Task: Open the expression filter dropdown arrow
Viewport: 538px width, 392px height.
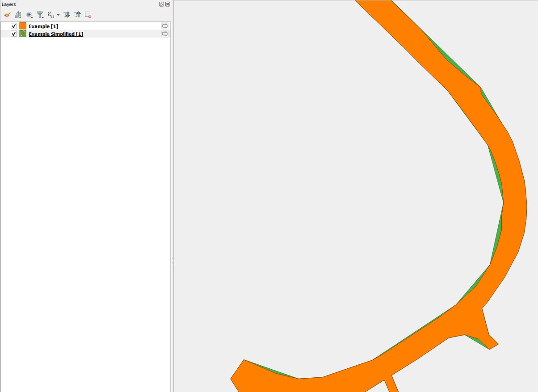Action: pyautogui.click(x=58, y=15)
